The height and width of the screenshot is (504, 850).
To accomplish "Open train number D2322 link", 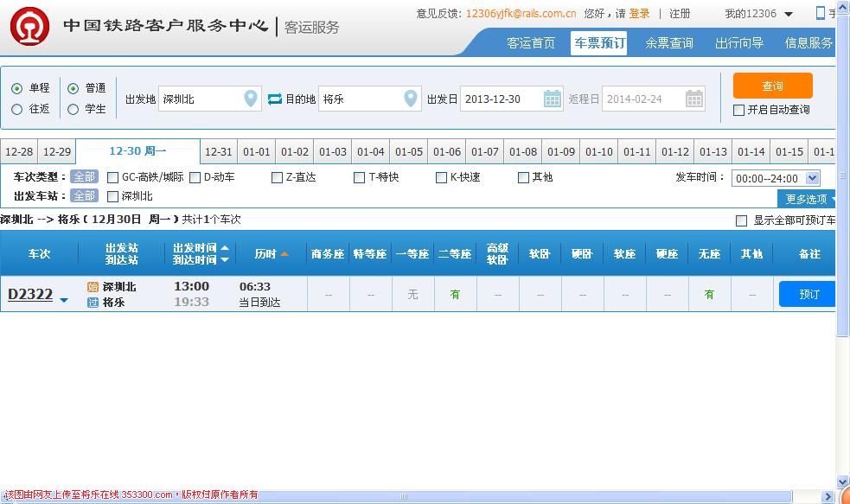I will (x=30, y=294).
